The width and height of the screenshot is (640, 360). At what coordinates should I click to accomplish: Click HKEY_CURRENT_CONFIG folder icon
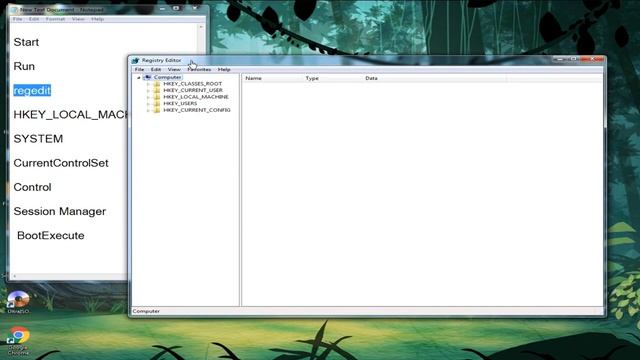(x=156, y=110)
